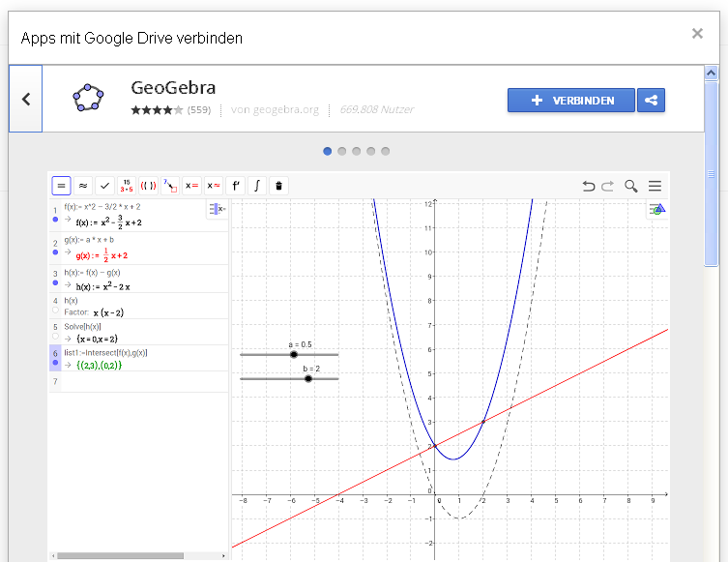
Task: Show the fourth screenshot carousel dot
Action: (370, 151)
